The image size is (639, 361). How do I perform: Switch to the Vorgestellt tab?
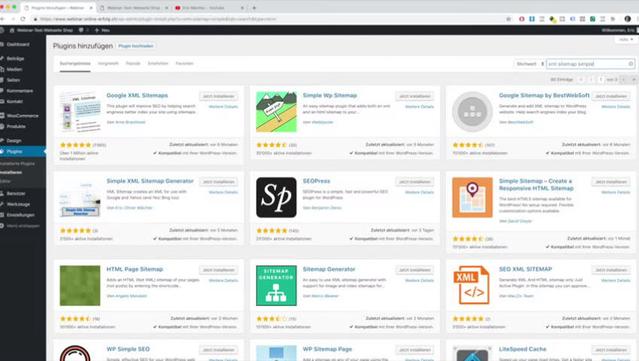(108, 64)
